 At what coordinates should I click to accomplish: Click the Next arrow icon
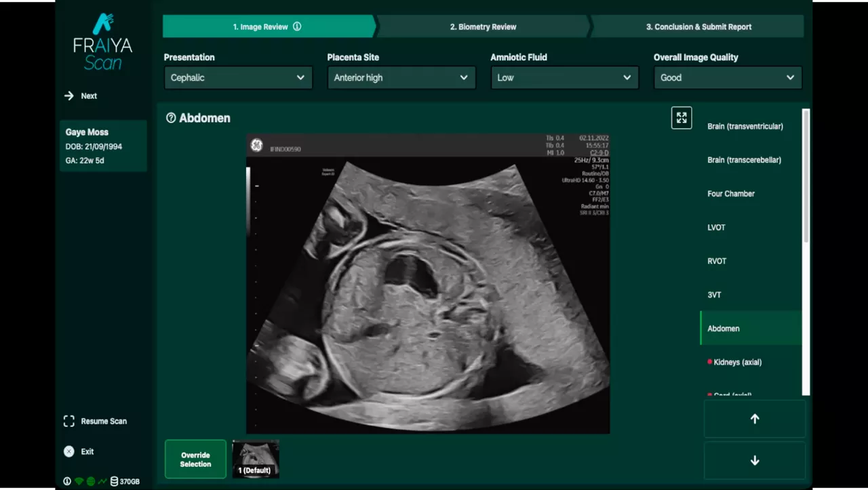click(68, 96)
